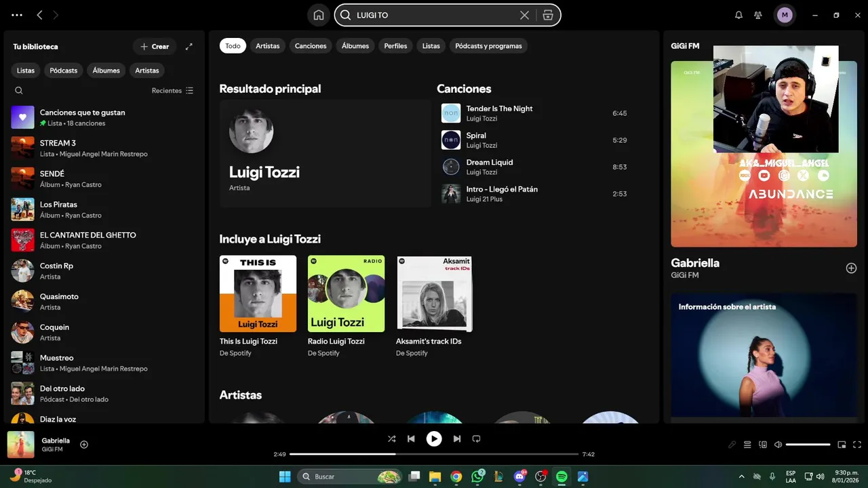The height and width of the screenshot is (488, 868).
Task: Filter library by Listas chip
Action: tap(26, 70)
